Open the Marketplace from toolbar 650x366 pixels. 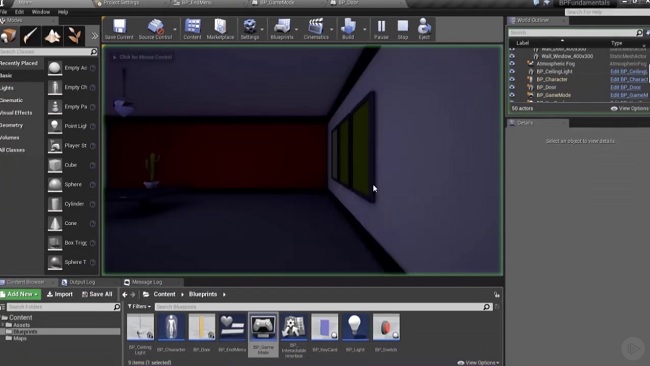coord(220,29)
